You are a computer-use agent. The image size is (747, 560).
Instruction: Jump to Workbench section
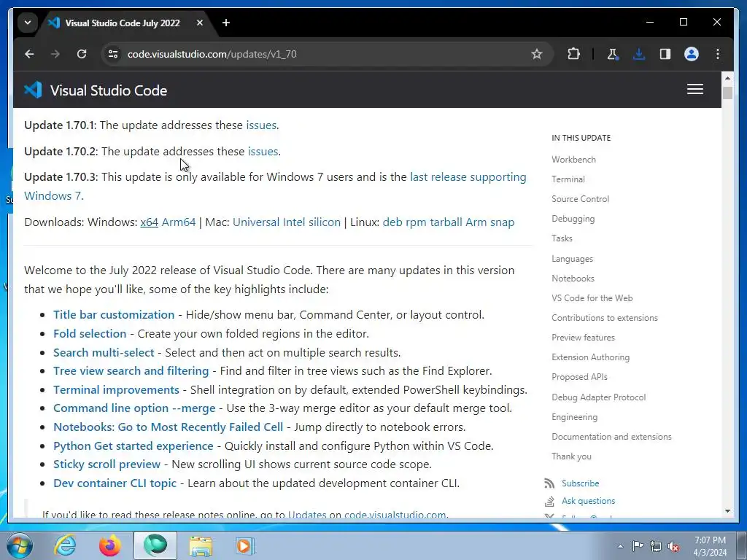pyautogui.click(x=573, y=160)
